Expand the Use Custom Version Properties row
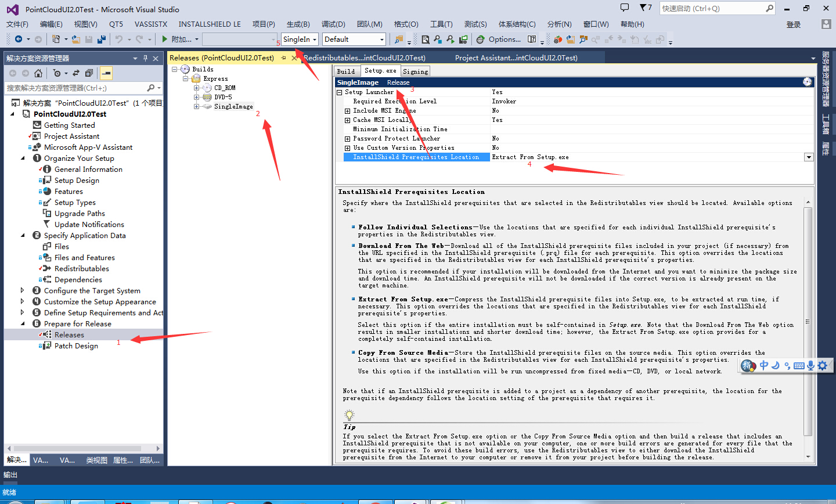This screenshot has height=504, width=836. (x=347, y=148)
